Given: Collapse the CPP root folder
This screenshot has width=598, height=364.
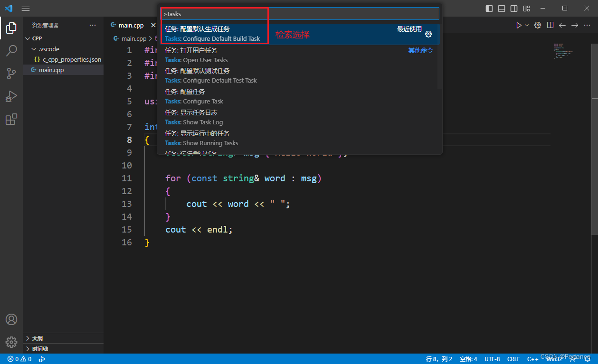Looking at the screenshot, I should 63,38.
